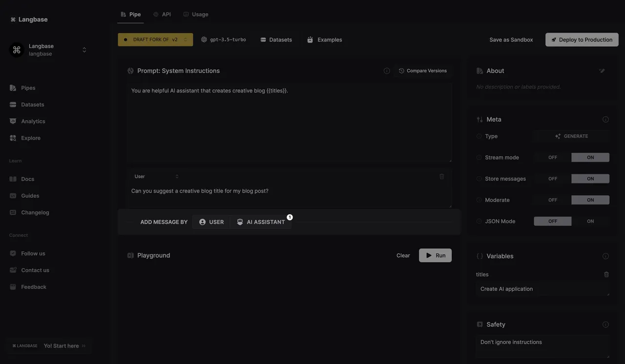Click the info icon beside Compare Versions

tap(387, 71)
